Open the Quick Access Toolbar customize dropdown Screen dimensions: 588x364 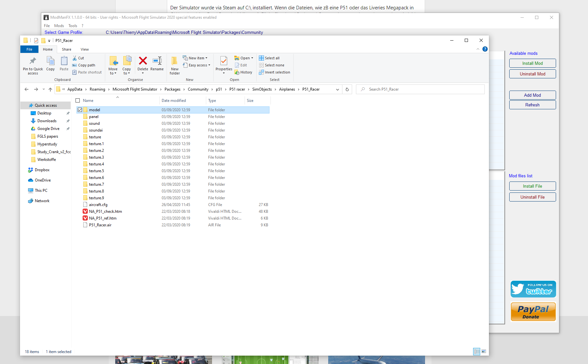(49, 41)
